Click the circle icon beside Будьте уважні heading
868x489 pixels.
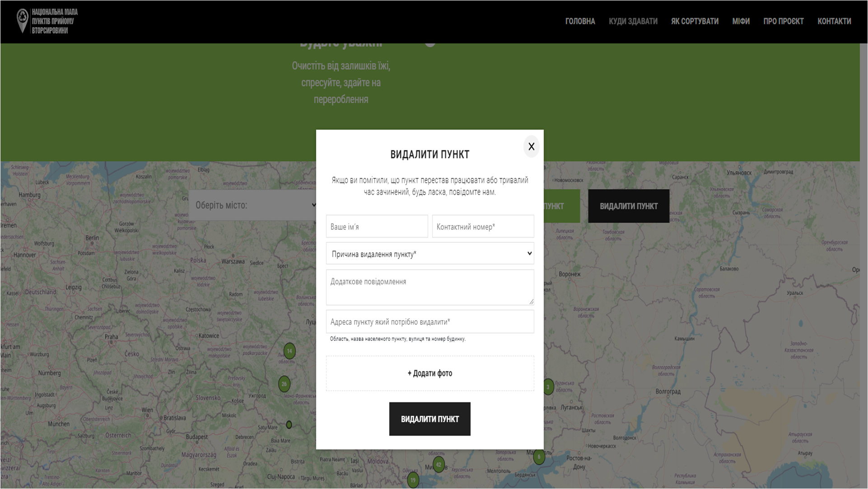[x=431, y=44]
